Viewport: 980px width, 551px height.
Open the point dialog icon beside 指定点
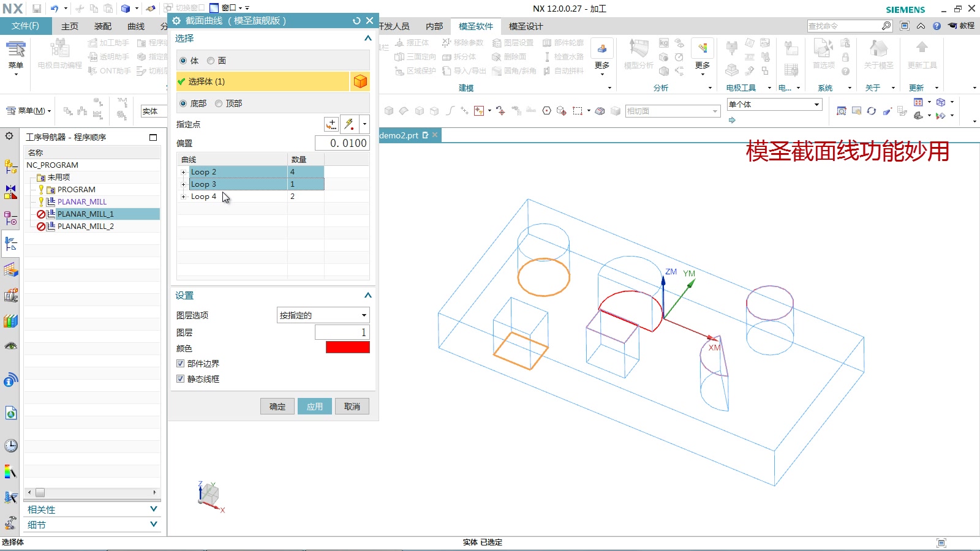[x=331, y=124]
